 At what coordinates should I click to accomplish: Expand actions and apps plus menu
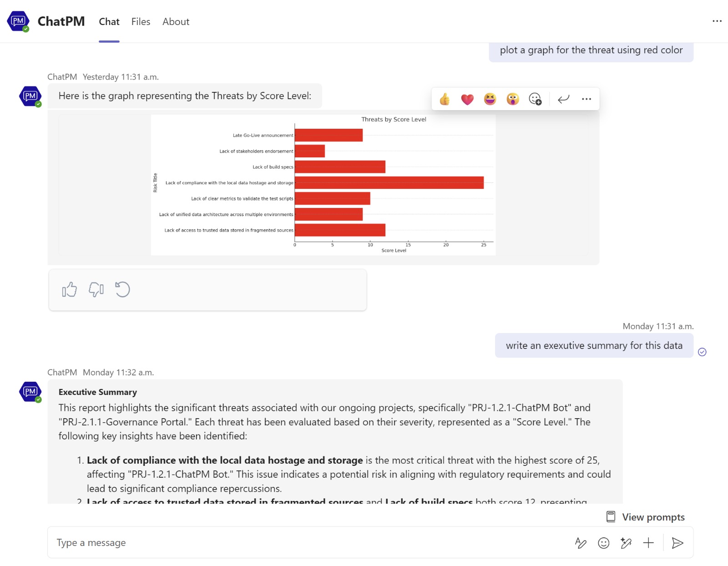pos(648,543)
